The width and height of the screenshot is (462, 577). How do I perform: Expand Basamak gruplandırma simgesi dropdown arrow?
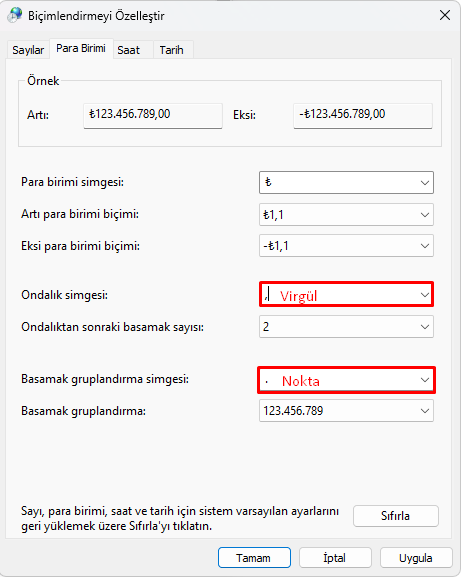[424, 380]
